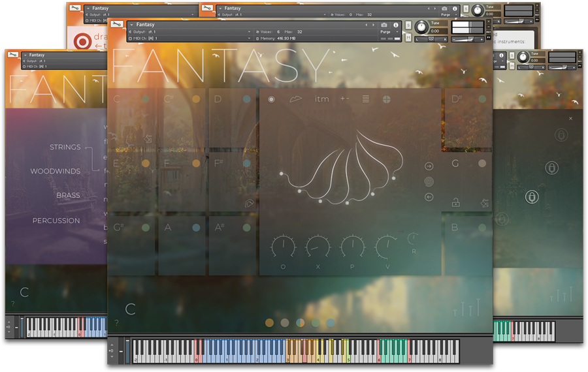Select the '+-' tab in center panel

[x=345, y=99]
